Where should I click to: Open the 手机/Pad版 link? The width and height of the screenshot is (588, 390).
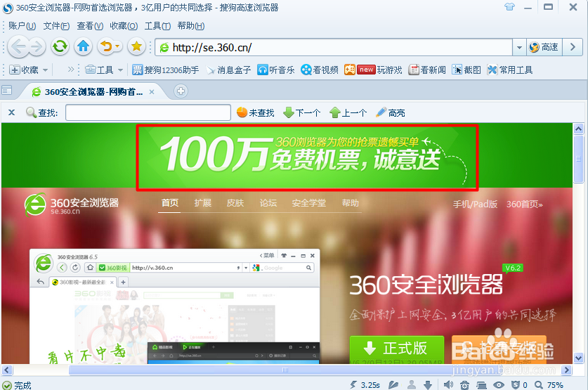point(475,204)
